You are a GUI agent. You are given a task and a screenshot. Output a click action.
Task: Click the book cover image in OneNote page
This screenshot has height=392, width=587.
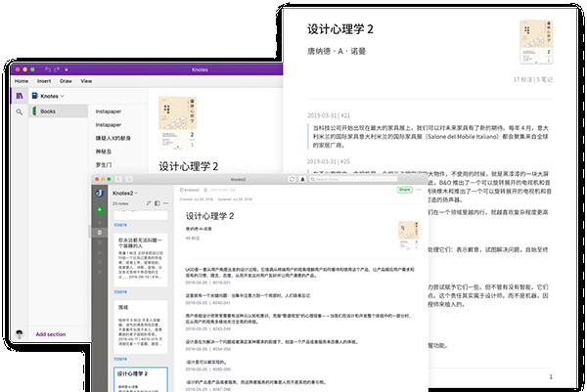pyautogui.click(x=178, y=123)
